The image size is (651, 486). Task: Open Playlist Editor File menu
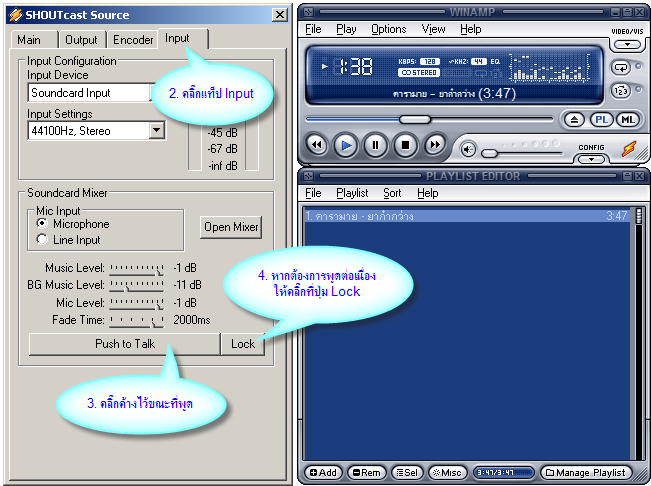click(x=313, y=193)
